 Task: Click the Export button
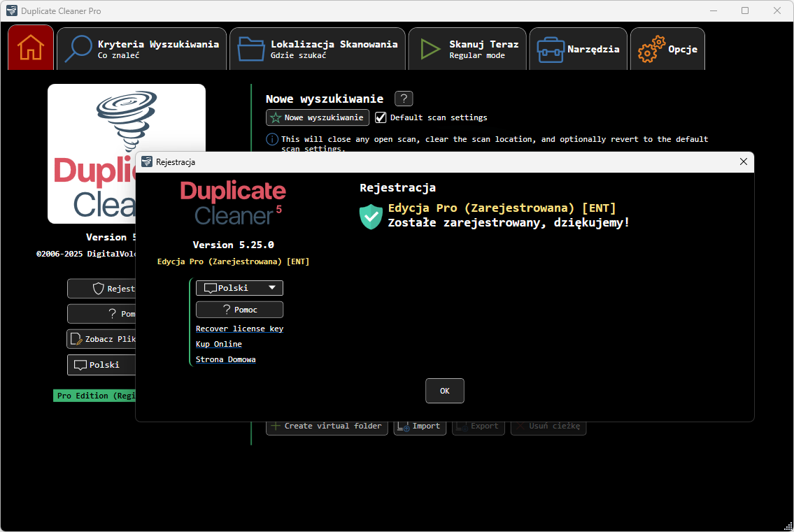(478, 426)
